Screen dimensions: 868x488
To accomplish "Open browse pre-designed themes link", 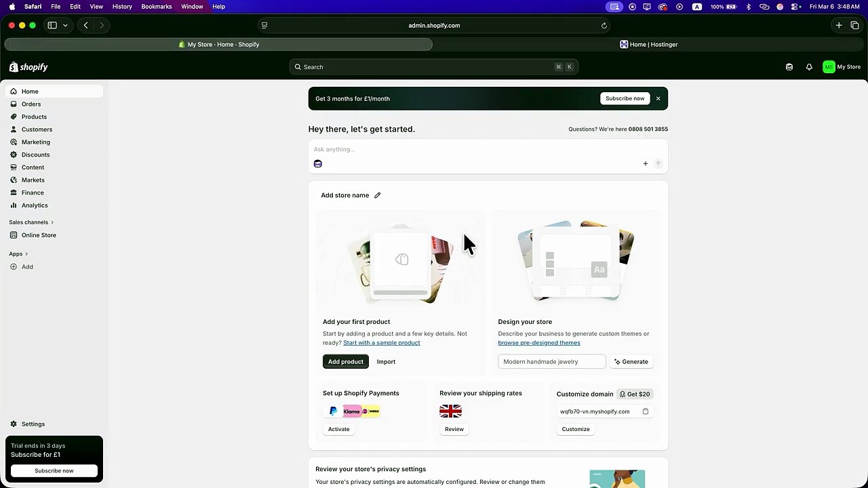I will point(539,343).
